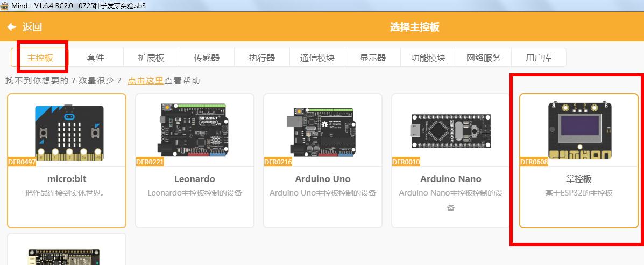Click the DFR0497 product tag
This screenshot has height=265, width=644.
point(22,162)
